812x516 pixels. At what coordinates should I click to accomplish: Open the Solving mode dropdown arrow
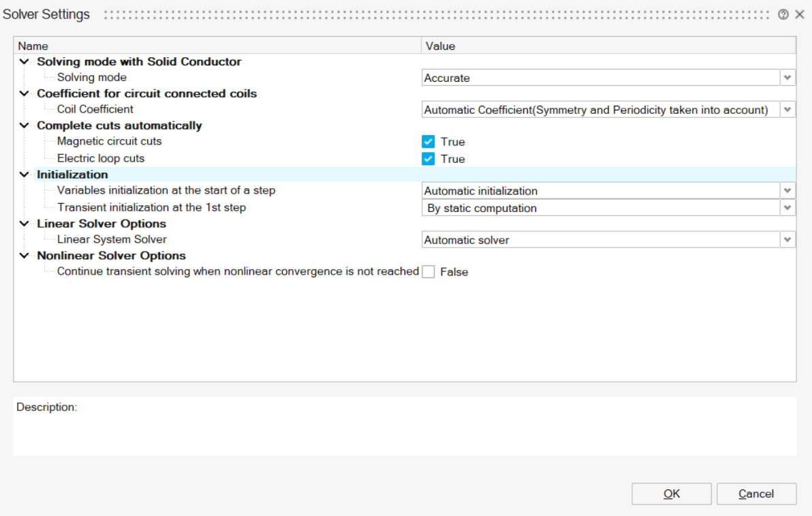pyautogui.click(x=787, y=78)
